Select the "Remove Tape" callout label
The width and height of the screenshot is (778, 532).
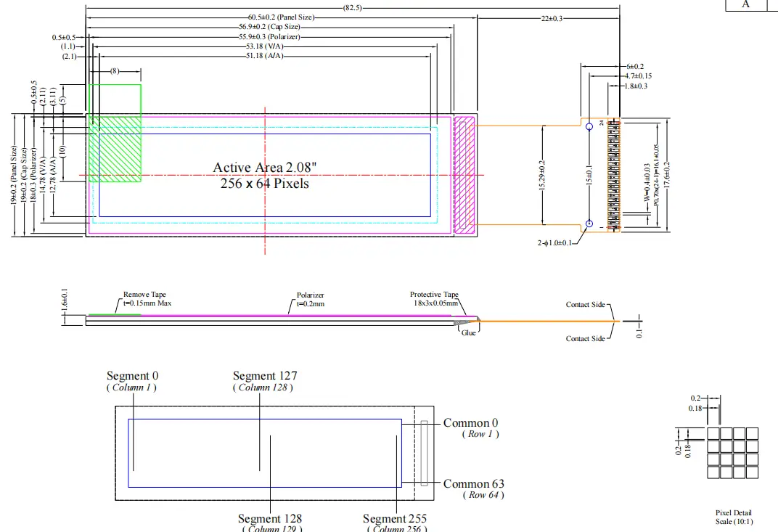tap(144, 294)
